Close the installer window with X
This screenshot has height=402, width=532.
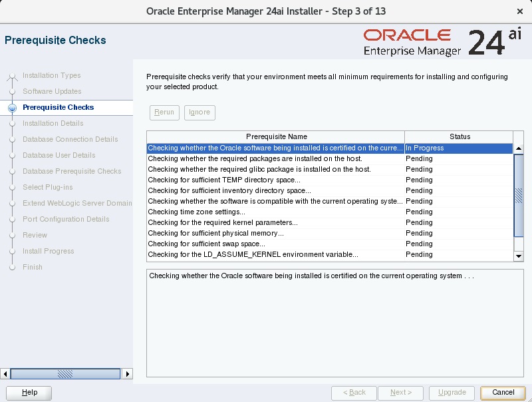click(519, 11)
